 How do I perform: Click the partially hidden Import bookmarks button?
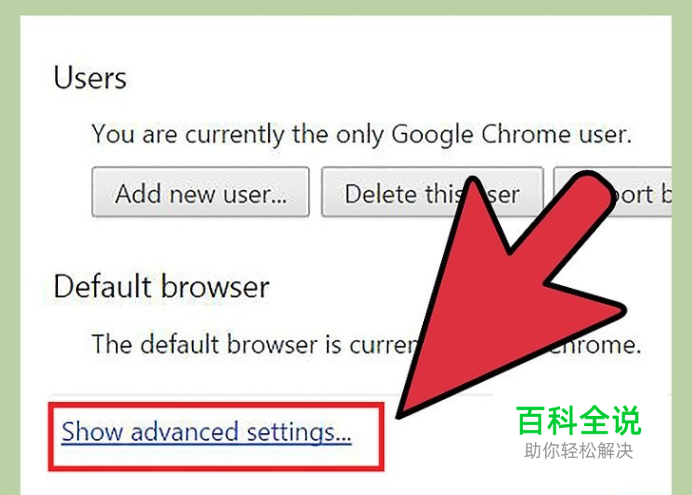tap(613, 192)
